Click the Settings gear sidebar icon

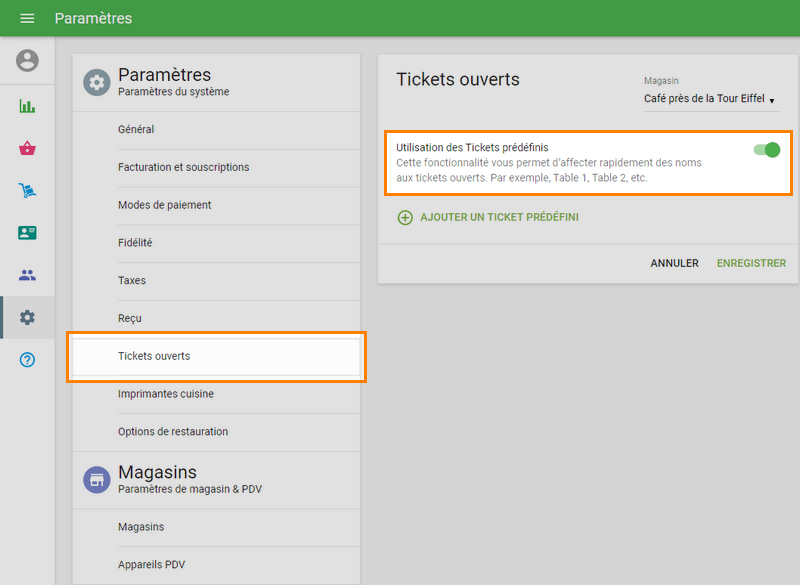pos(26,317)
